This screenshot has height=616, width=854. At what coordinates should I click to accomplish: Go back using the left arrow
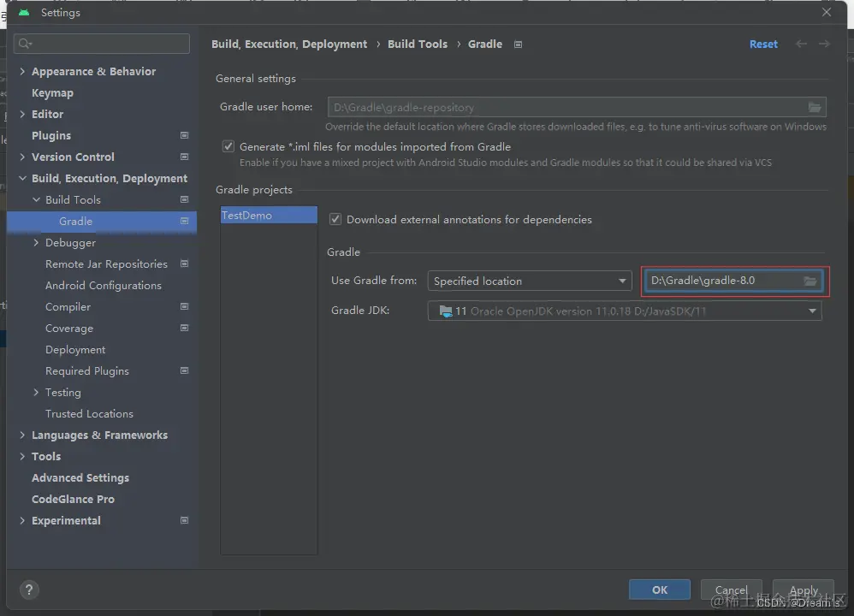coord(801,44)
